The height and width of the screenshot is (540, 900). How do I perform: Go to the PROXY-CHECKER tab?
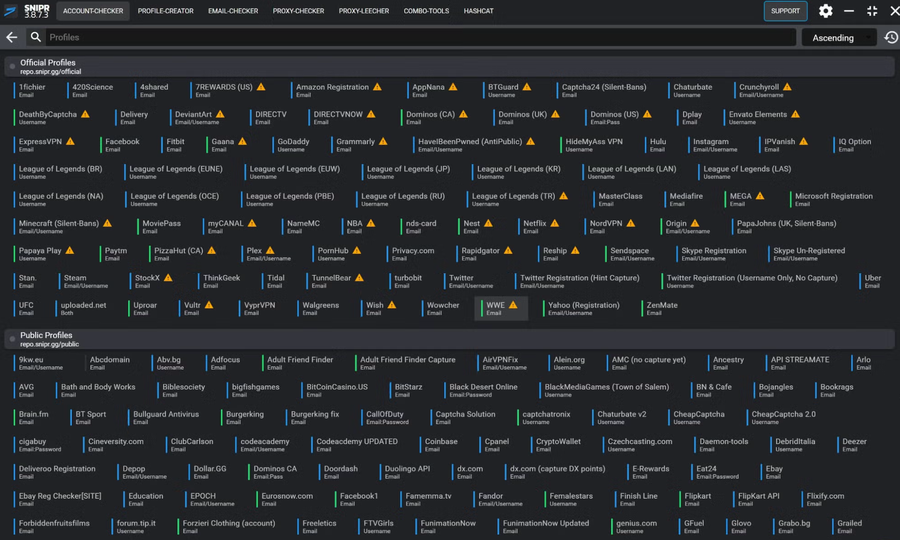click(x=298, y=11)
